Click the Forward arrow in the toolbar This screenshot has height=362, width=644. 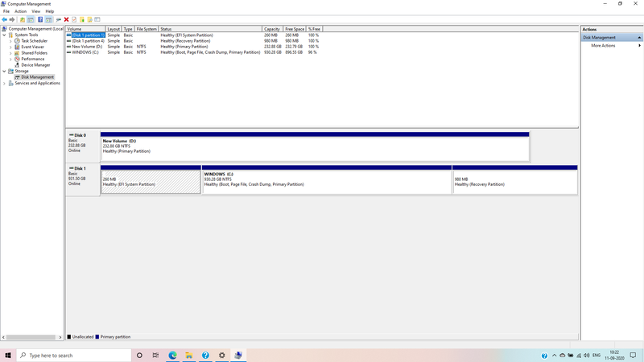click(12, 19)
